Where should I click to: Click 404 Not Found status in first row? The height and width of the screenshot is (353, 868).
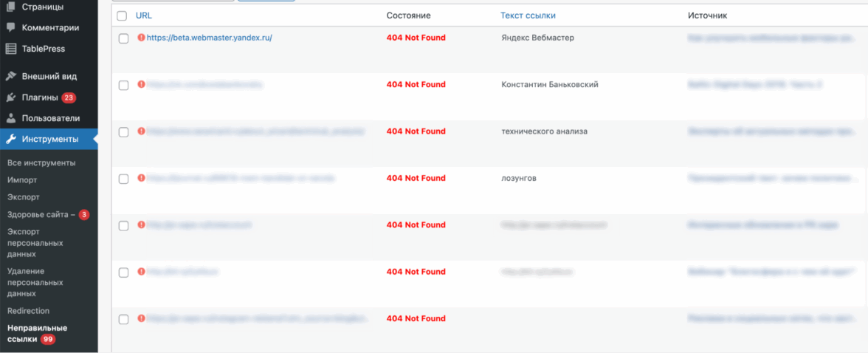416,38
